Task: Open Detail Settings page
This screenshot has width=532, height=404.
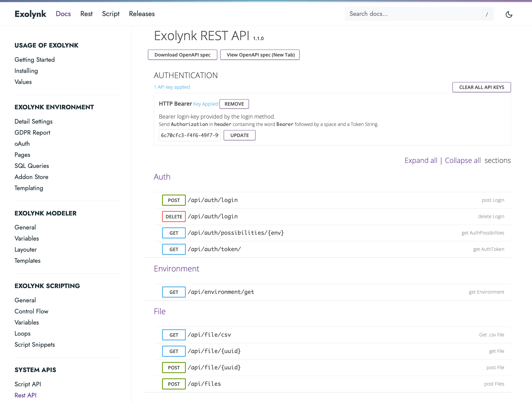Action: tap(34, 121)
